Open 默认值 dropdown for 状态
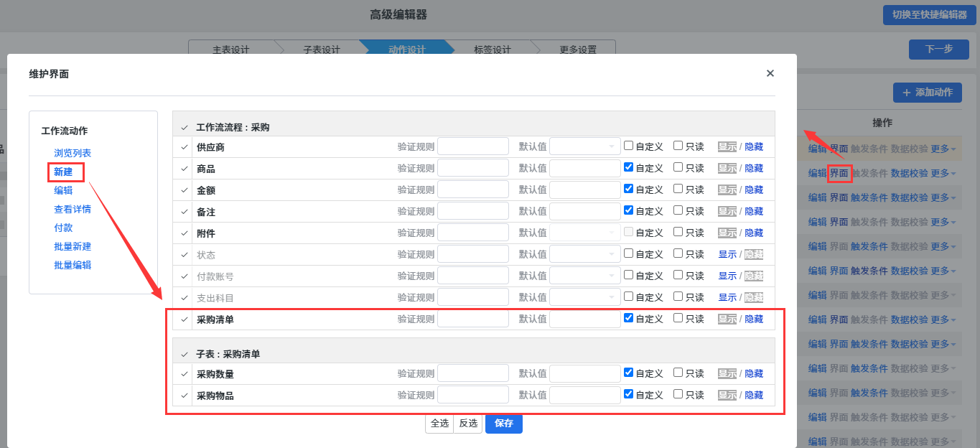Screen dimensions: 980x448 [585, 254]
